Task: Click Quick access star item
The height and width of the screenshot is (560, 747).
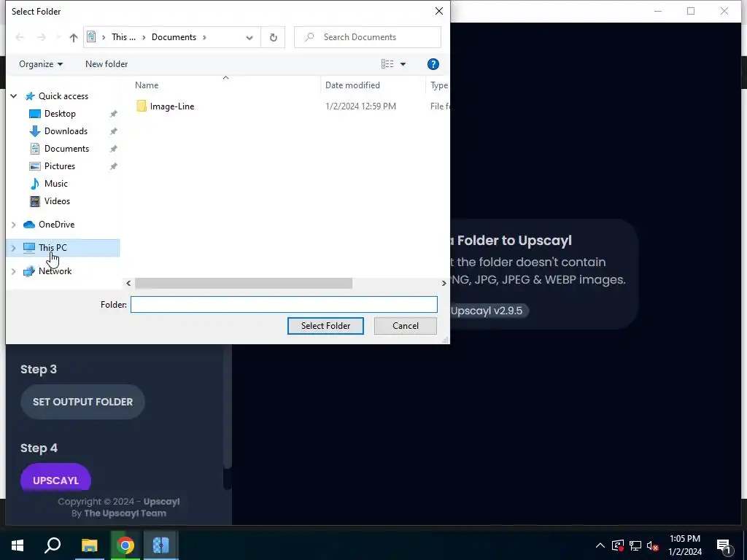Action: tap(63, 96)
